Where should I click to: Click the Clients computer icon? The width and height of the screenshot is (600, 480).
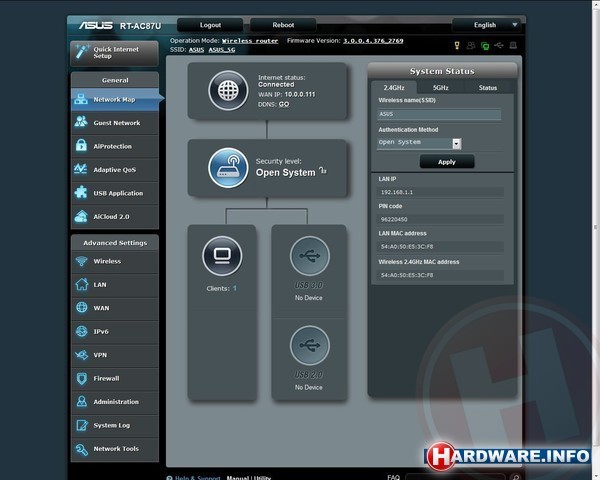coord(222,256)
